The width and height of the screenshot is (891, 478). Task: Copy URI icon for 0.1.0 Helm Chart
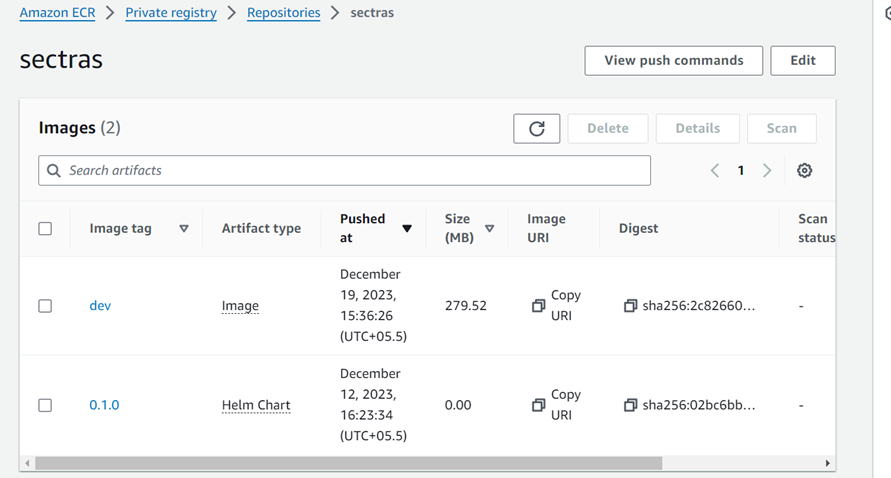tap(538, 405)
